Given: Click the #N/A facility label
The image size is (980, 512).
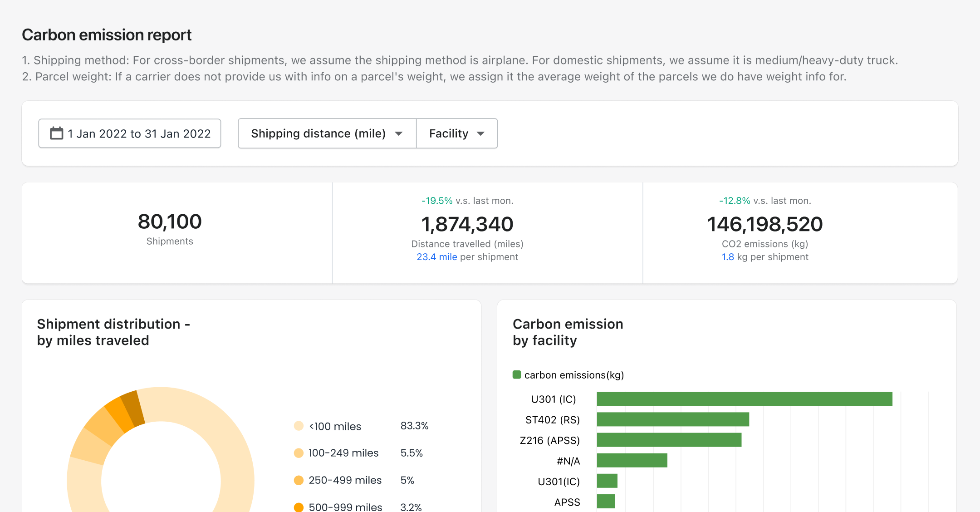Looking at the screenshot, I should tap(568, 461).
